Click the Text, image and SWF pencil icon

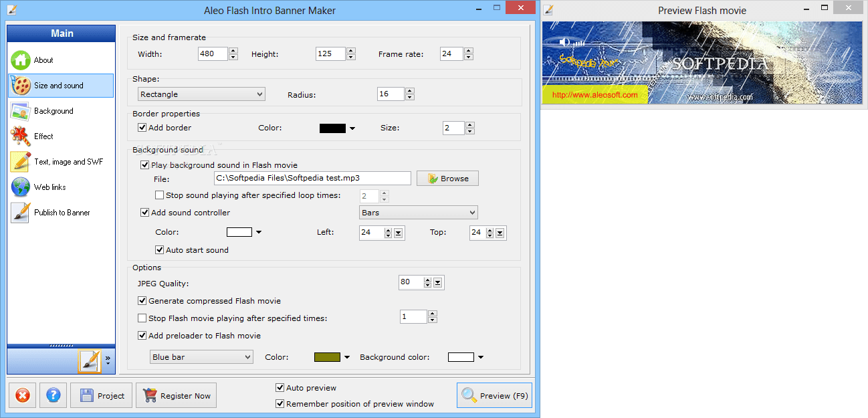[x=20, y=161]
